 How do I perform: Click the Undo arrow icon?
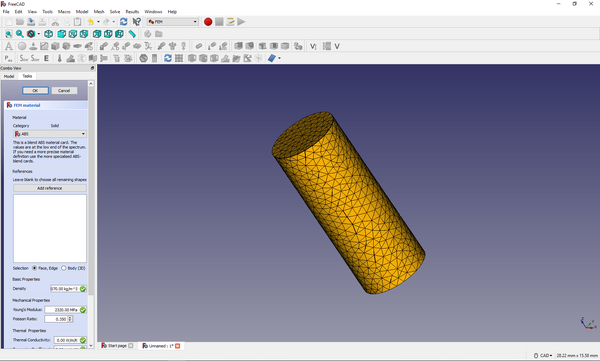[90, 22]
